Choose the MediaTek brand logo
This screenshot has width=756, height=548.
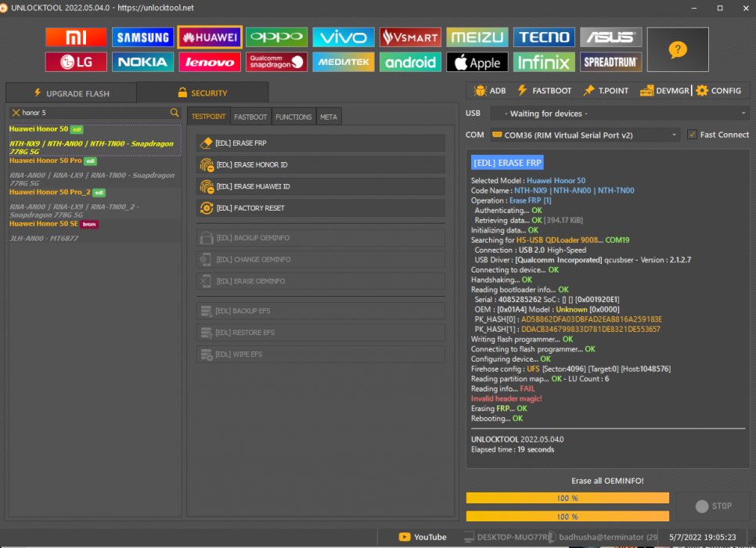(x=344, y=62)
